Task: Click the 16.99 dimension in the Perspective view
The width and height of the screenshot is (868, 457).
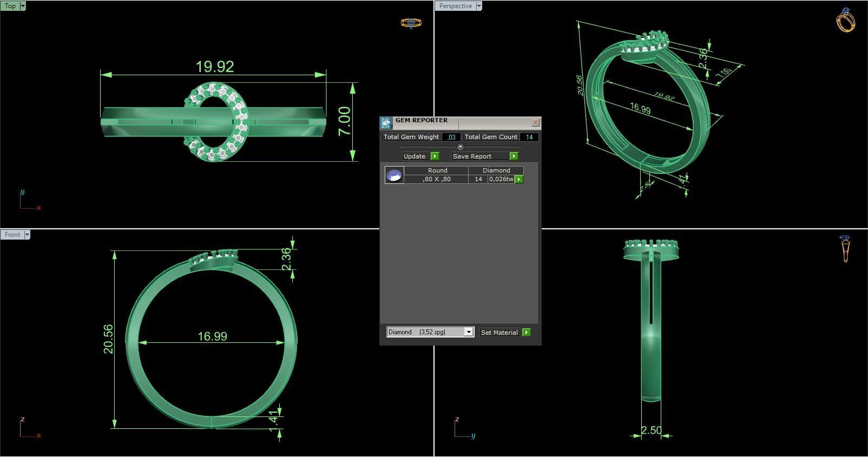Action: click(x=640, y=109)
